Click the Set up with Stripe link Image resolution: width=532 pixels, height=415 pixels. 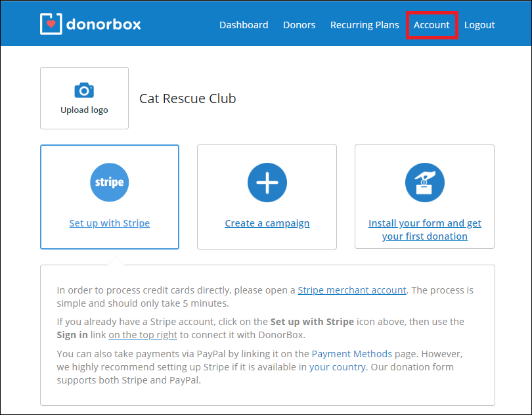click(x=110, y=223)
